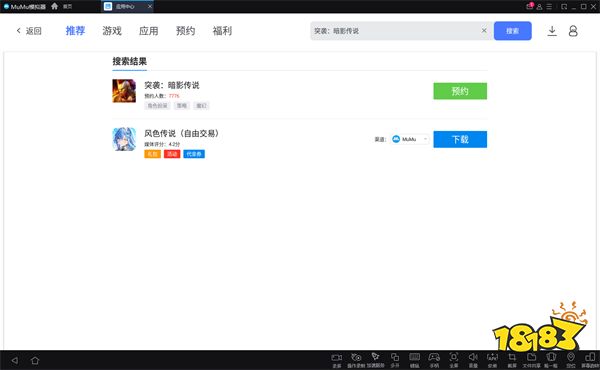Click the first gray tag under 突袭：暗影传说
The height and width of the screenshot is (370, 600).
click(157, 106)
